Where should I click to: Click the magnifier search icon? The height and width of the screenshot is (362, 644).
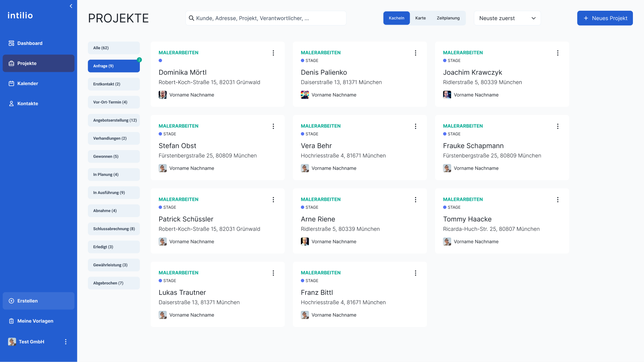tap(191, 18)
